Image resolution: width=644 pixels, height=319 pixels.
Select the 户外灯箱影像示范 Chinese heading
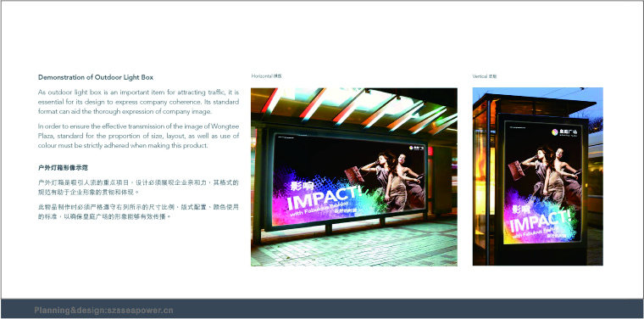pyautogui.click(x=63, y=168)
